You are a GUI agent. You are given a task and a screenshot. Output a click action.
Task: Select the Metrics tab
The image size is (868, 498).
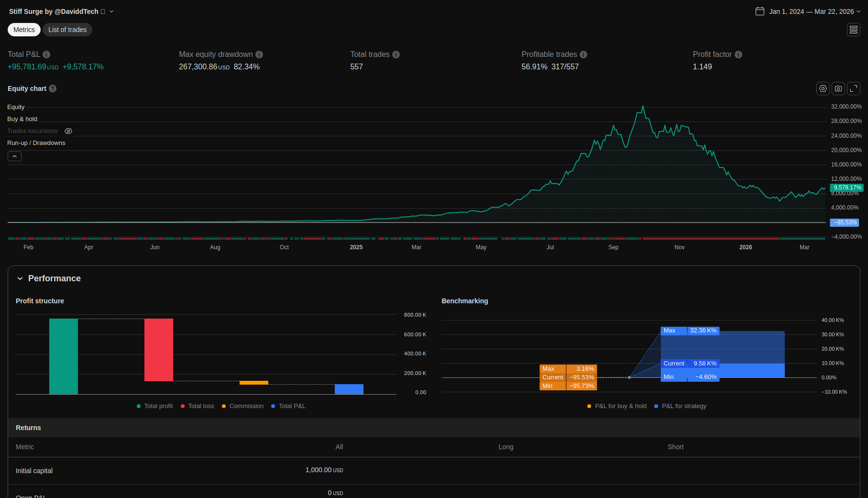click(24, 30)
